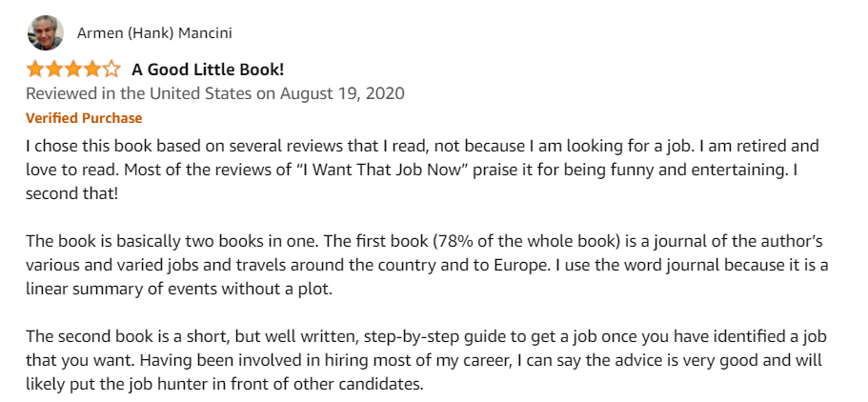Image resolution: width=868 pixels, height=402 pixels.
Task: Click the Verified Purchase label
Action: [84, 118]
